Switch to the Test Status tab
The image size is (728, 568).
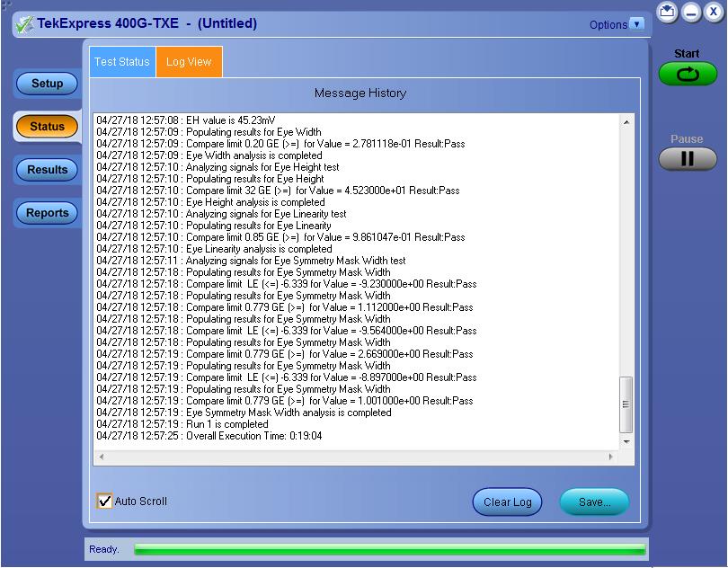tap(122, 62)
